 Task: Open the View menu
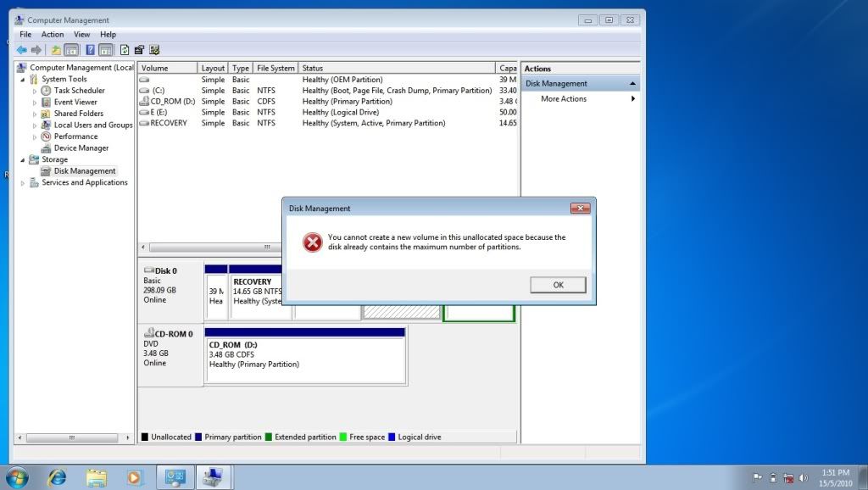[81, 35]
